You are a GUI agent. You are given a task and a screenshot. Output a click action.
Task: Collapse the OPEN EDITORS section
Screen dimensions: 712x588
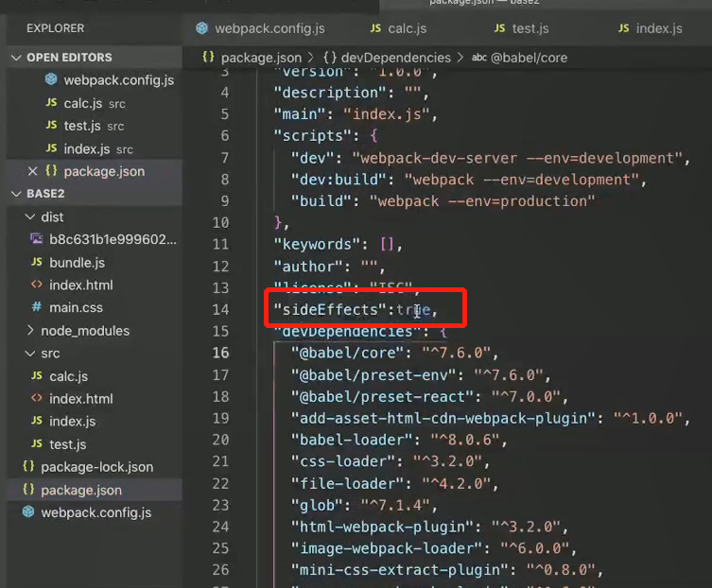[16, 58]
